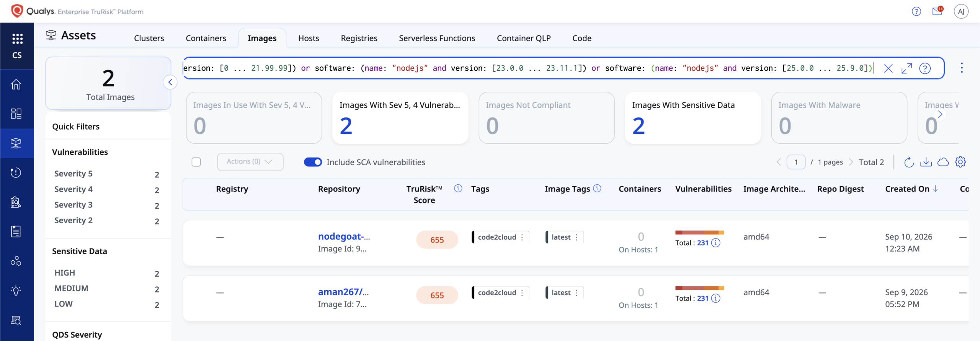The image size is (980, 341).
Task: Go to Home in the sidebar
Action: [x=16, y=84]
